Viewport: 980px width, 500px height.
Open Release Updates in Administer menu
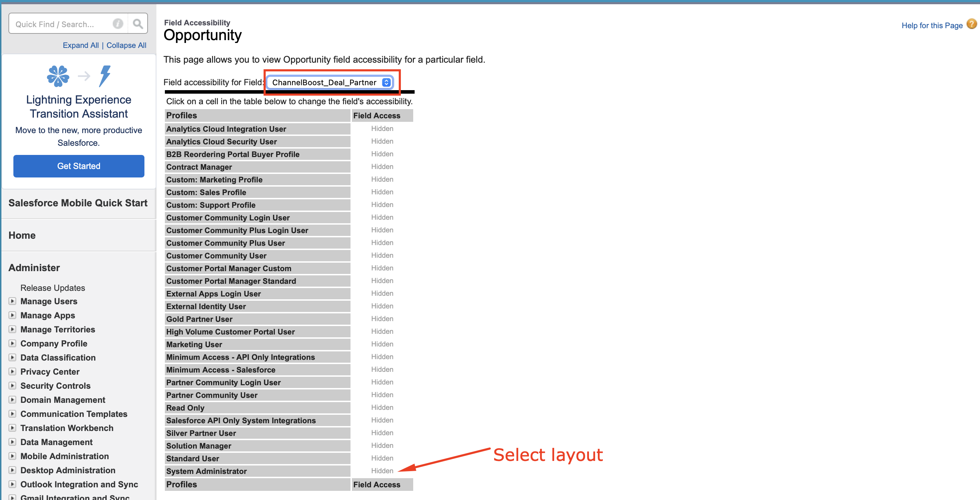(52, 287)
